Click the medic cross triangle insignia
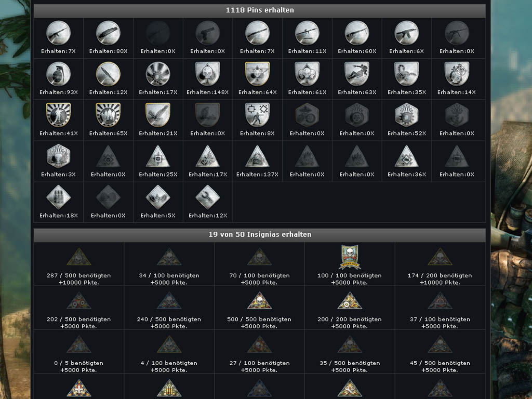This screenshot has height=399, width=532. click(79, 389)
